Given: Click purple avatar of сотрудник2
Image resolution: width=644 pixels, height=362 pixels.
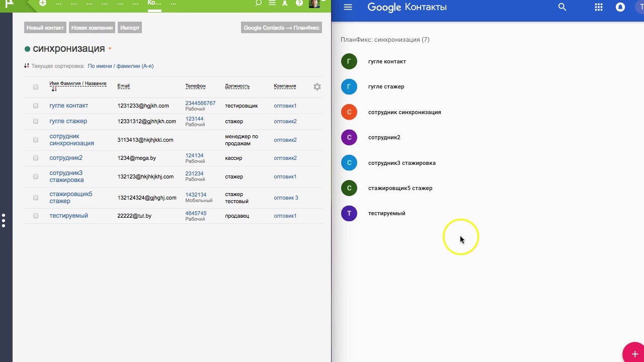Looking at the screenshot, I should point(349,137).
